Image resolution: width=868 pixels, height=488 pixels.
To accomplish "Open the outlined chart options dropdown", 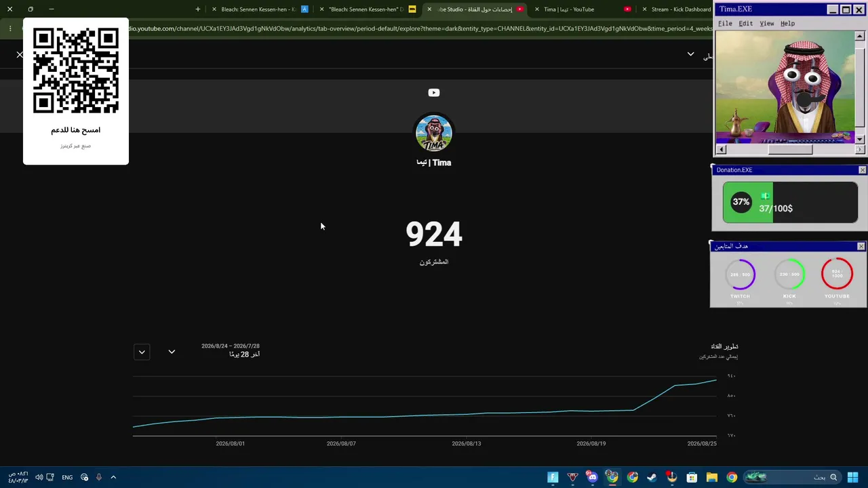I will click(142, 352).
